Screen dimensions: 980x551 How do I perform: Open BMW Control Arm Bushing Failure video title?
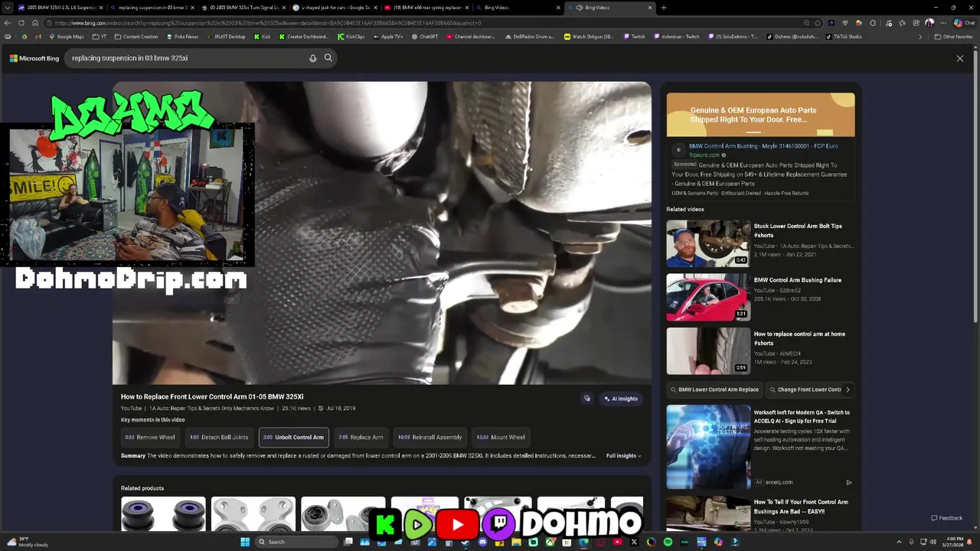click(797, 280)
